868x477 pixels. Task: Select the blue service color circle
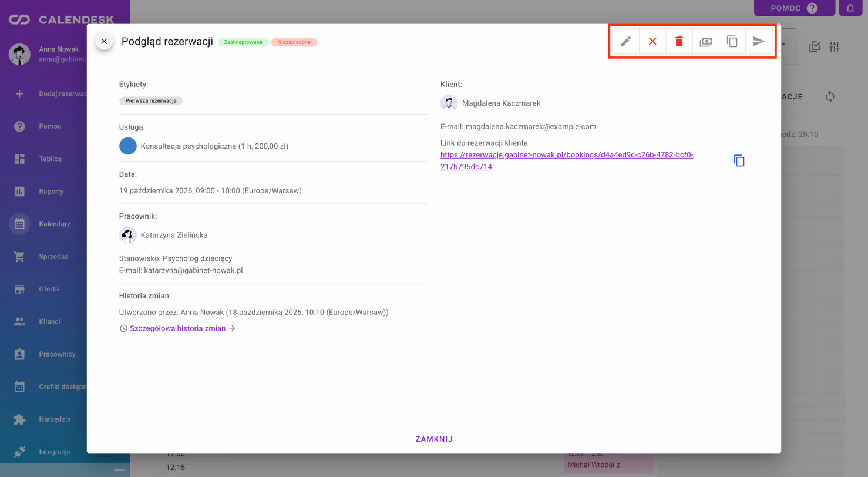coord(128,146)
